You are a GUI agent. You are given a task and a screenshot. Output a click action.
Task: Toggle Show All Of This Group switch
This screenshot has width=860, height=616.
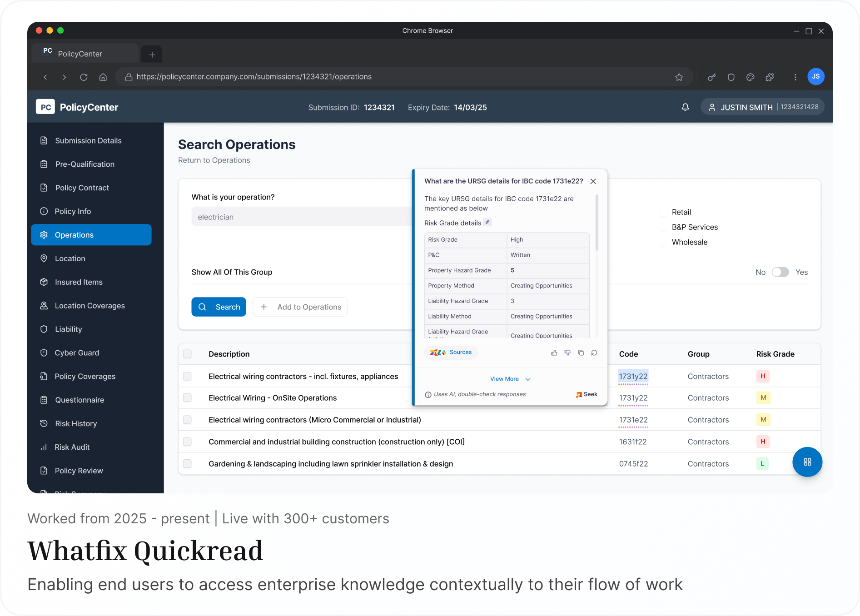(x=780, y=272)
